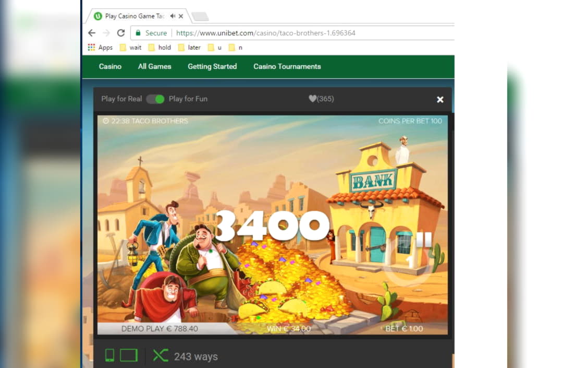Reload the page with the refresh icon

[121, 33]
